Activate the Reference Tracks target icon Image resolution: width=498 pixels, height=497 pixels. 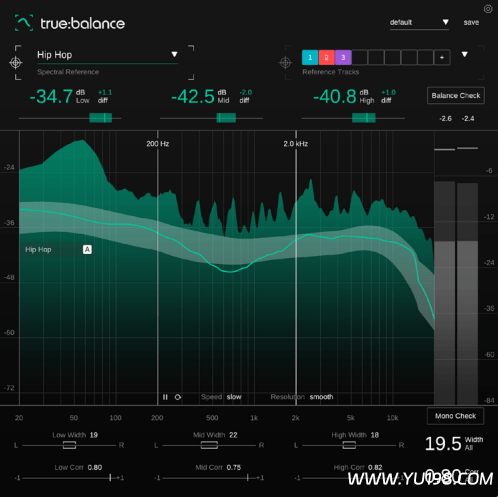(285, 62)
